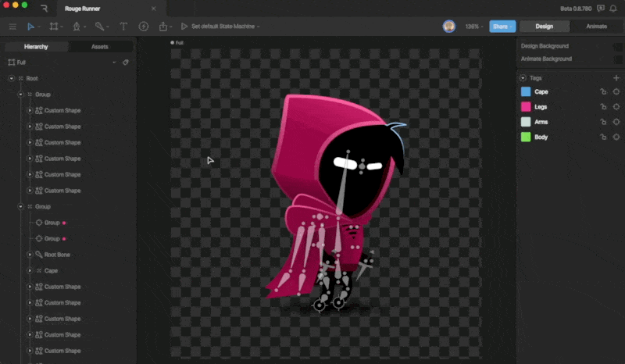Click the pink Legs tag swatch
Viewport: 625px width, 364px height.
click(x=526, y=107)
